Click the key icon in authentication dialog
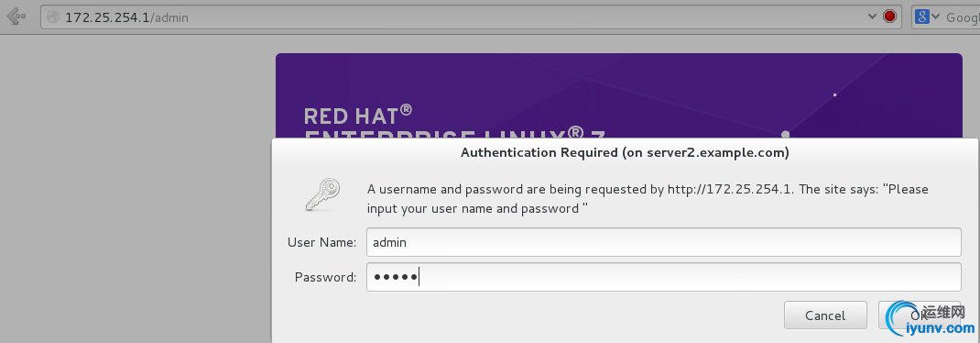Screen dimensions: 980x343 click(322, 194)
